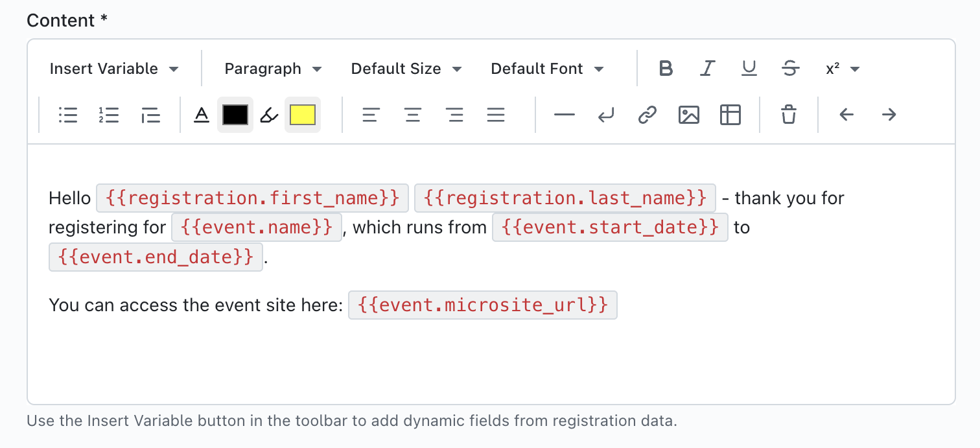Image resolution: width=980 pixels, height=448 pixels.
Task: Click the helper text about Insert Variable button
Action: tap(352, 421)
